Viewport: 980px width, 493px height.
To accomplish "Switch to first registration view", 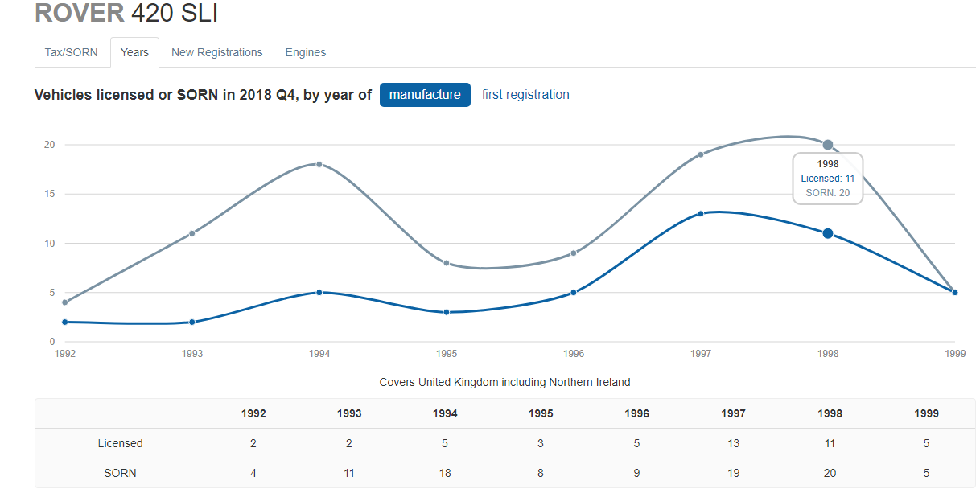I will 525,95.
